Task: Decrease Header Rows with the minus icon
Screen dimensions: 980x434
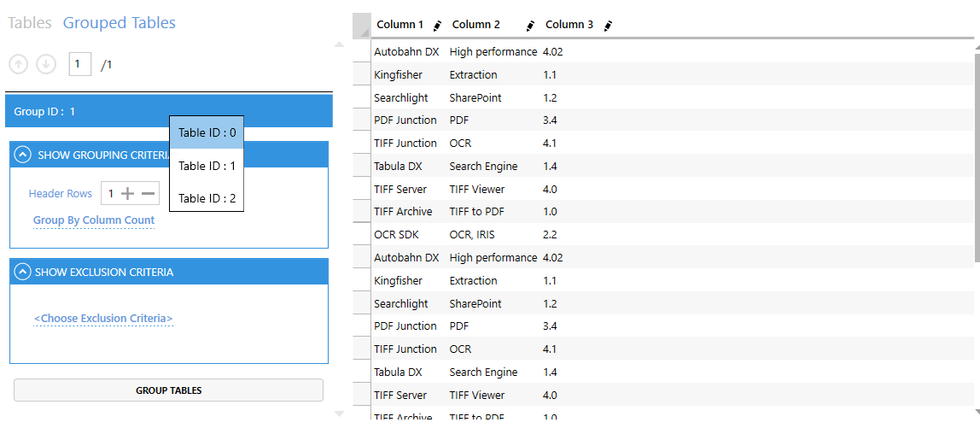Action: (149, 194)
